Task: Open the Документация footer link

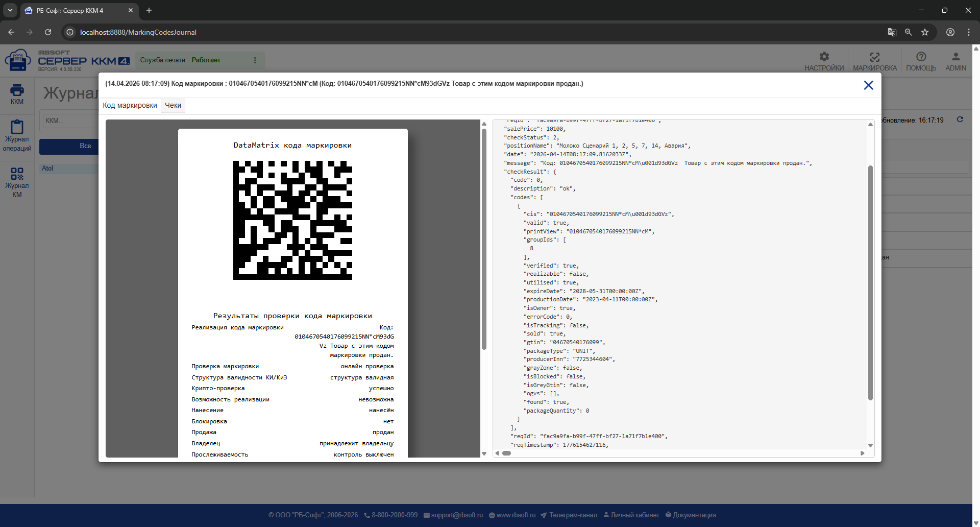Action: (x=691, y=515)
